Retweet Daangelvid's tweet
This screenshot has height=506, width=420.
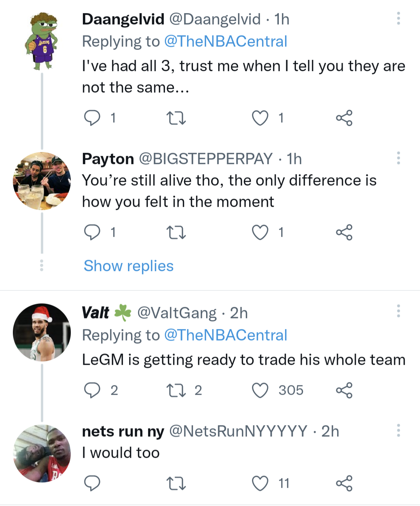pos(176,118)
